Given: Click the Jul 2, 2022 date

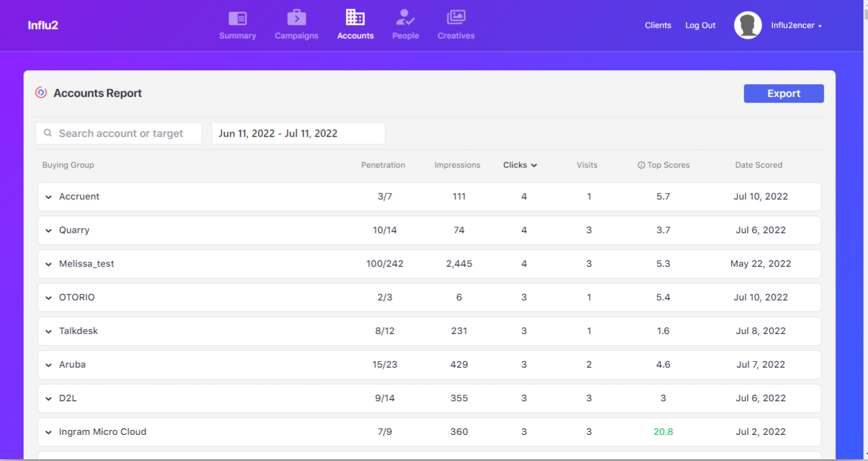Looking at the screenshot, I should 761,432.
